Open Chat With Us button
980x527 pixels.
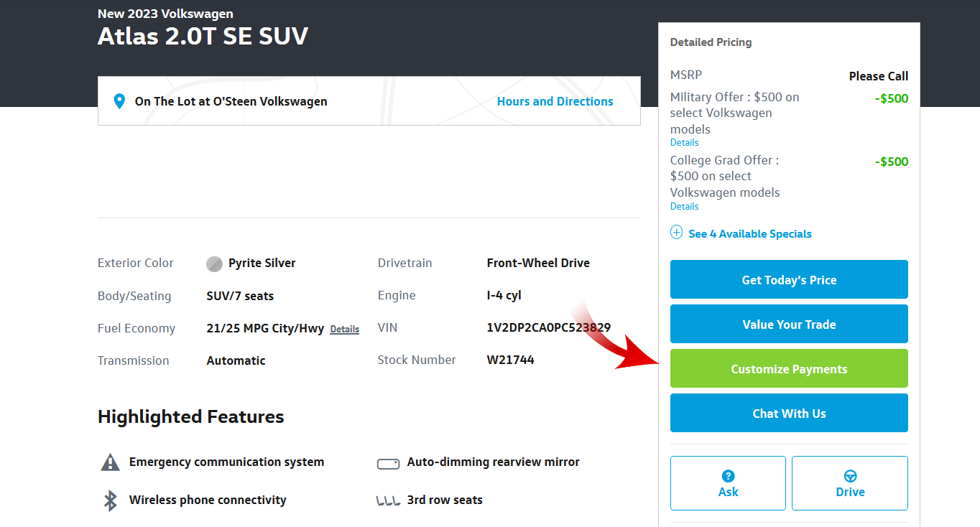coord(789,413)
